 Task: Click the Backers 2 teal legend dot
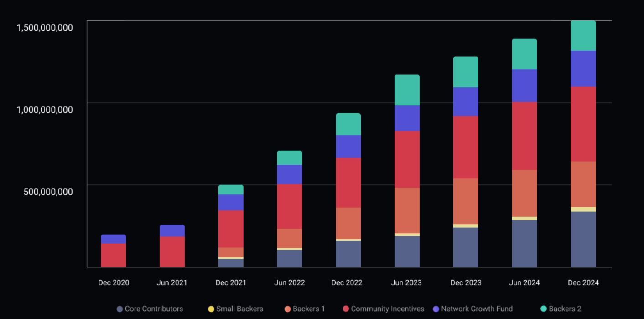[x=543, y=309]
